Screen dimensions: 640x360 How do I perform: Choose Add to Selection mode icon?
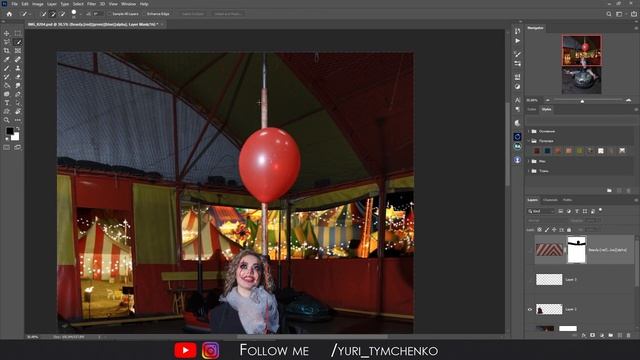53,14
